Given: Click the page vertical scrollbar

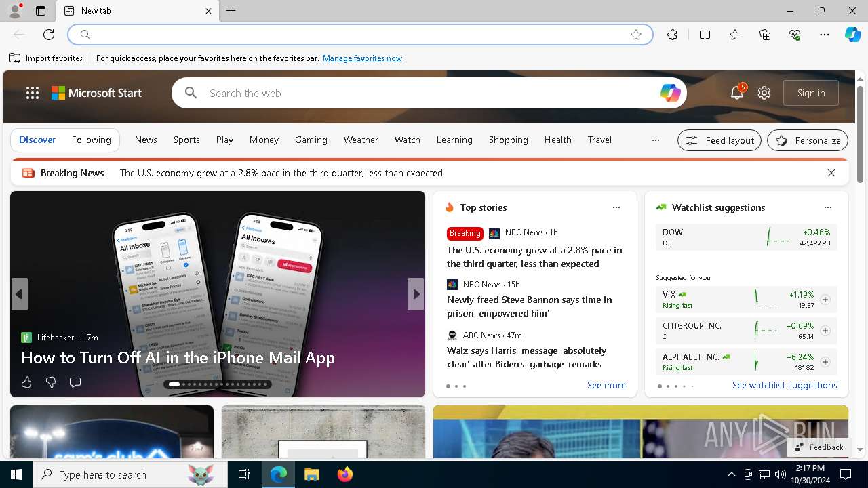Looking at the screenshot, I should point(860,134).
